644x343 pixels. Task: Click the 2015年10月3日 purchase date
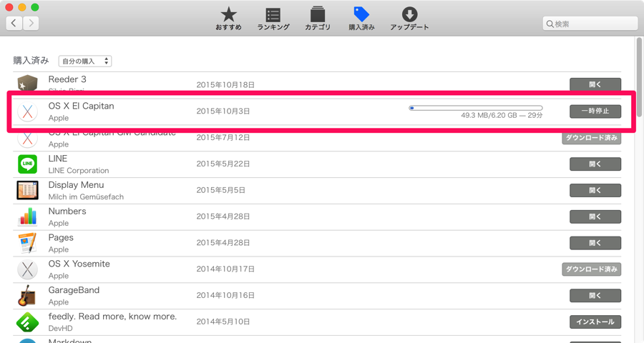click(223, 111)
